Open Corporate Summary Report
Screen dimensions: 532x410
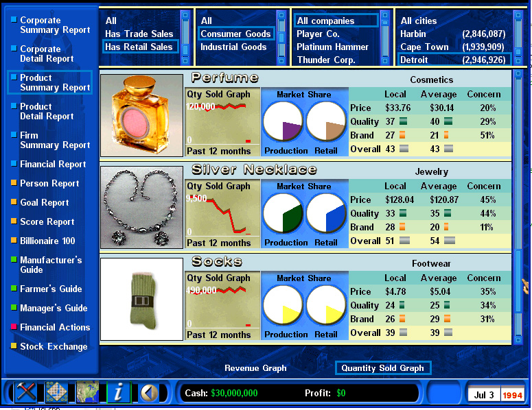55,25
